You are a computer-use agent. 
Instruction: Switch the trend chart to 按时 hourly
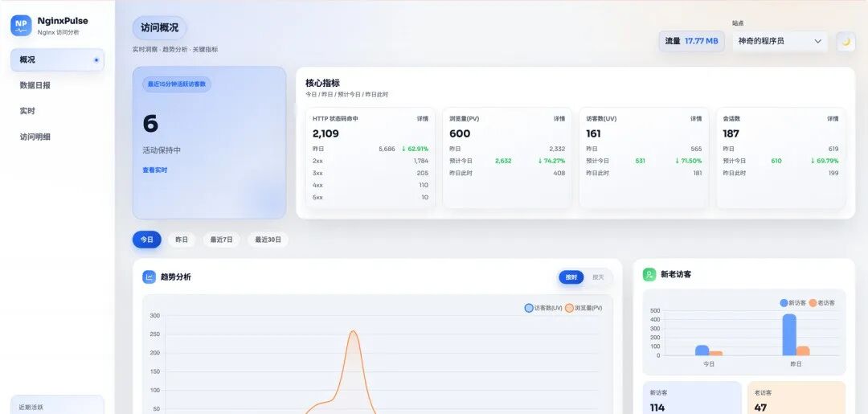[x=571, y=277]
